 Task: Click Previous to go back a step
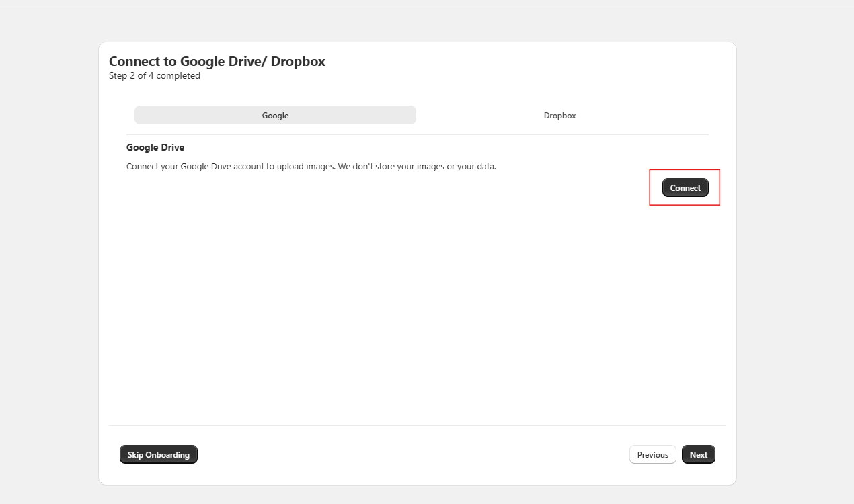(x=652, y=454)
